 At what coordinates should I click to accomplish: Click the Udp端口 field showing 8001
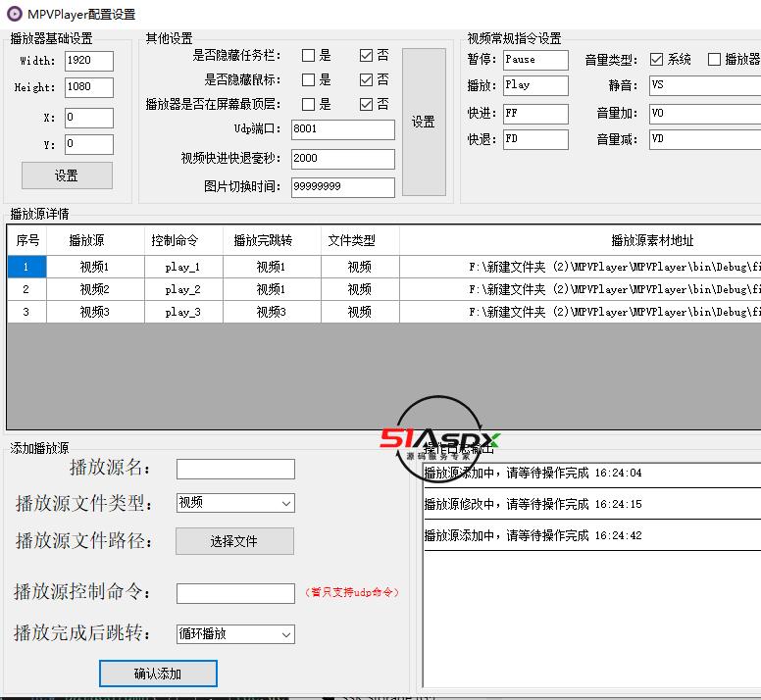[342, 129]
